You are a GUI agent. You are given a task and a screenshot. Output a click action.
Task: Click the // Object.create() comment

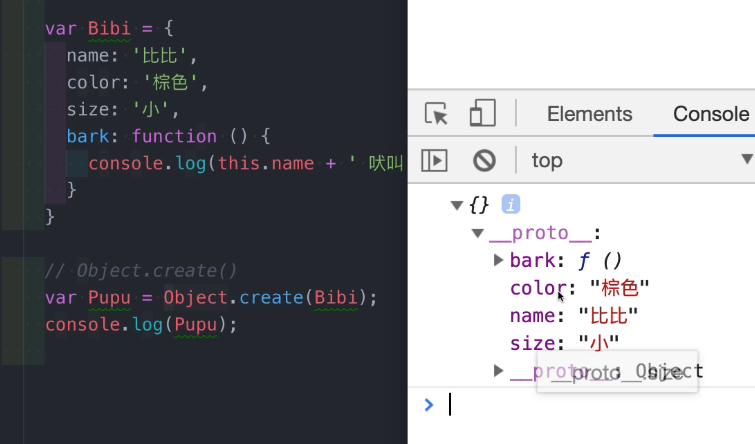141,271
